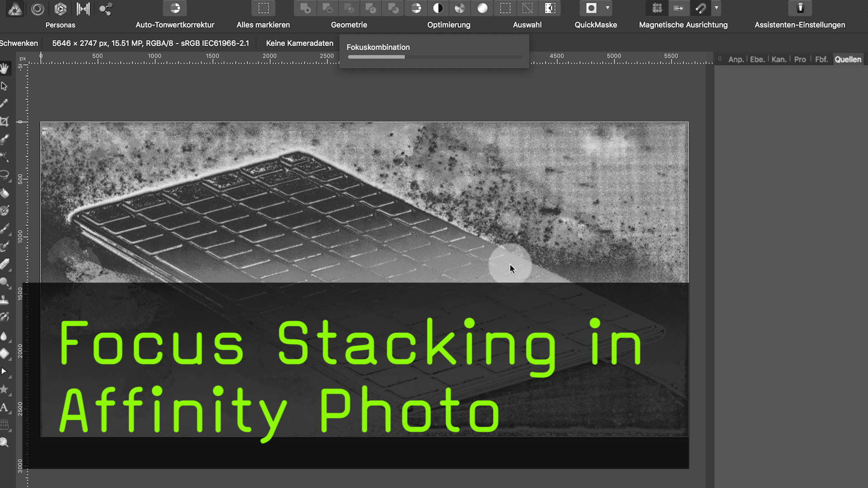The width and height of the screenshot is (868, 488).
Task: Select the Pen tool
Action: tap(5, 353)
